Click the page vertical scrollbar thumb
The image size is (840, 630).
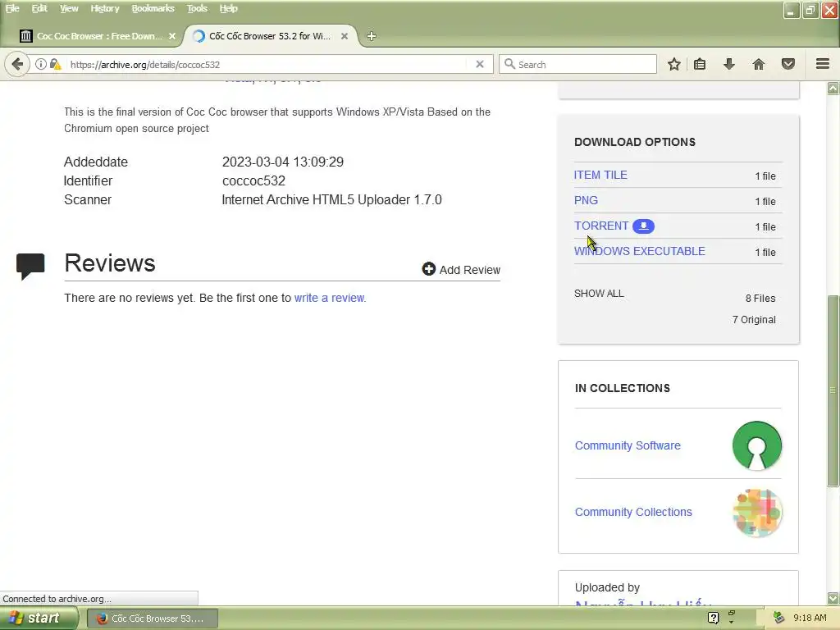(x=833, y=391)
